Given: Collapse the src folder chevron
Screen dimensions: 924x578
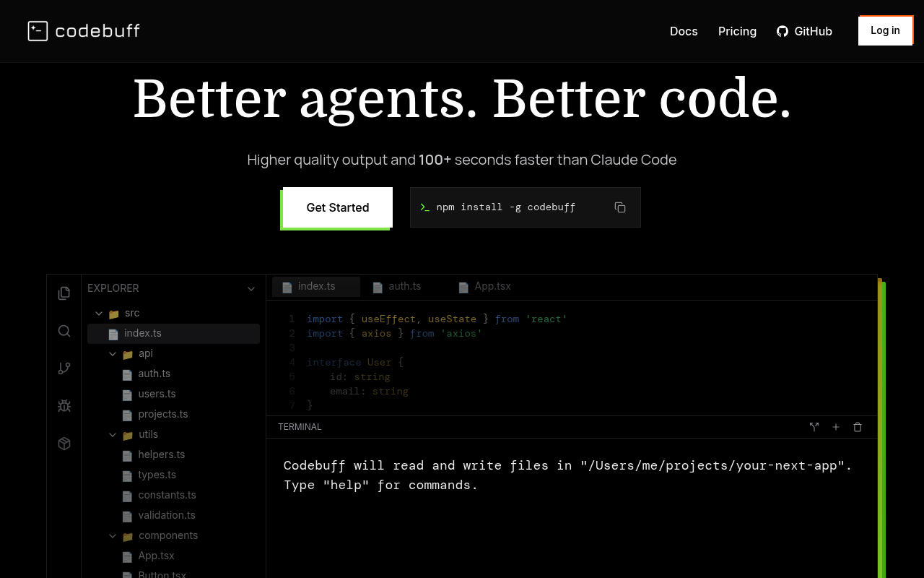Looking at the screenshot, I should [99, 314].
